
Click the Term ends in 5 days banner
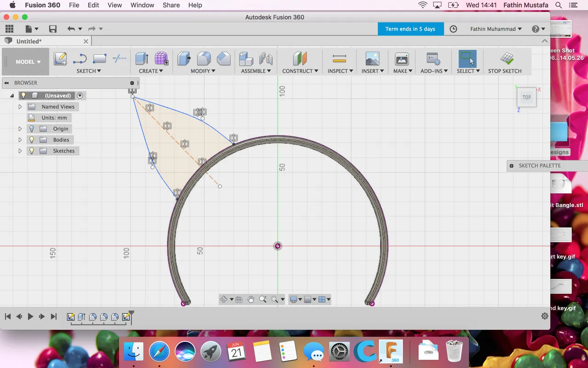[410, 29]
